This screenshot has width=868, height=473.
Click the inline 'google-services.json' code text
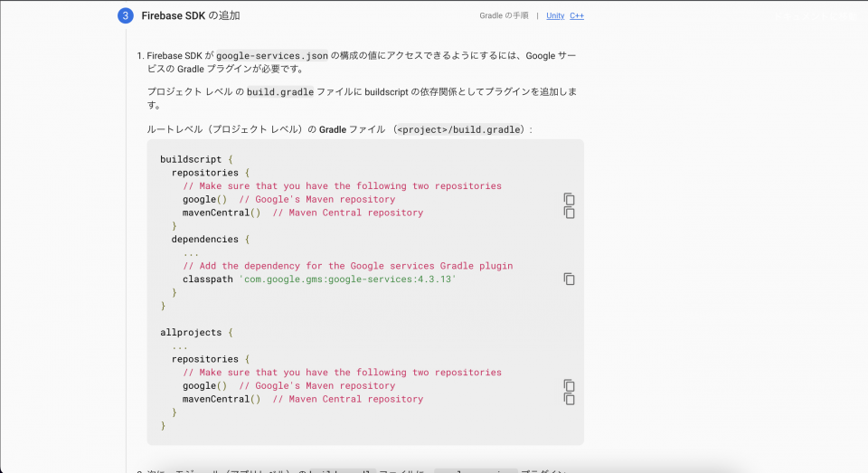(x=272, y=55)
